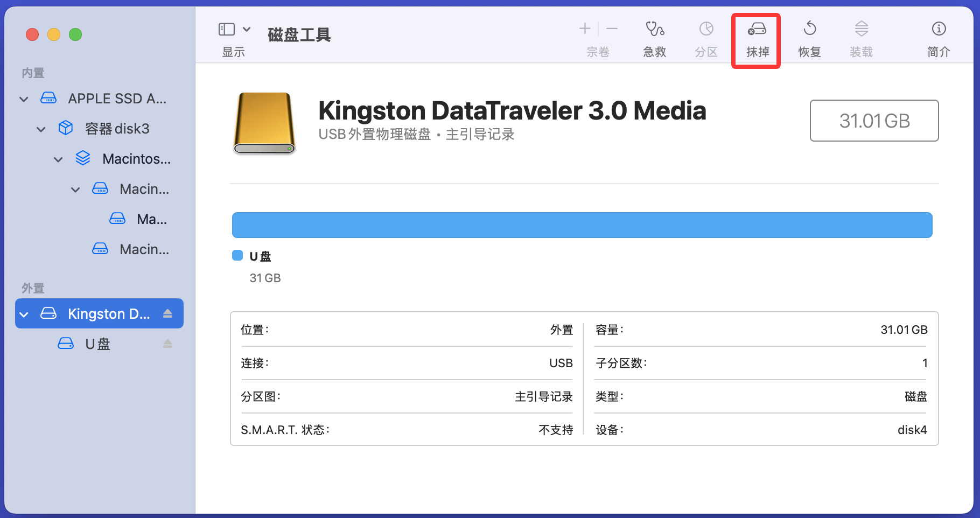This screenshot has width=980, height=518.
Task: Collapse the 容器 disk3 tree item
Action: tap(41, 129)
